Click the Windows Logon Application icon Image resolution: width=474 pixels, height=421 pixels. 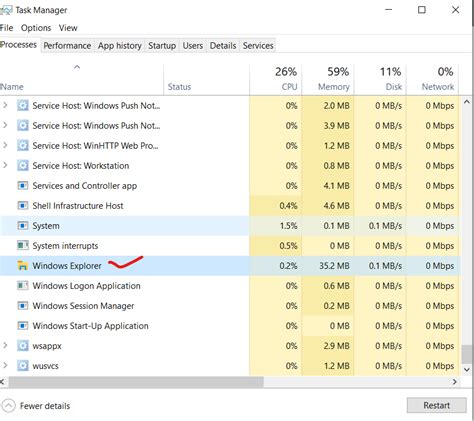(22, 286)
